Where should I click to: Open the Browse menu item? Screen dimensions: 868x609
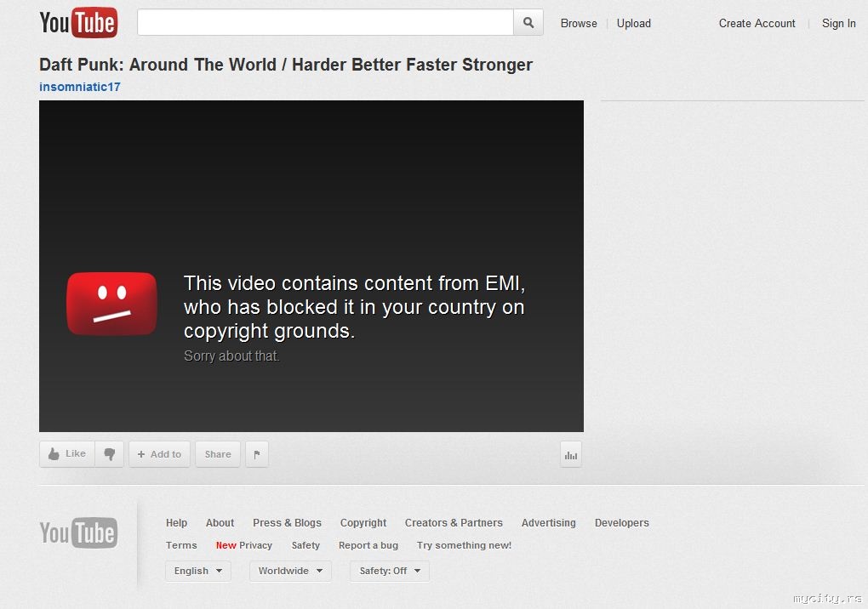pos(579,23)
